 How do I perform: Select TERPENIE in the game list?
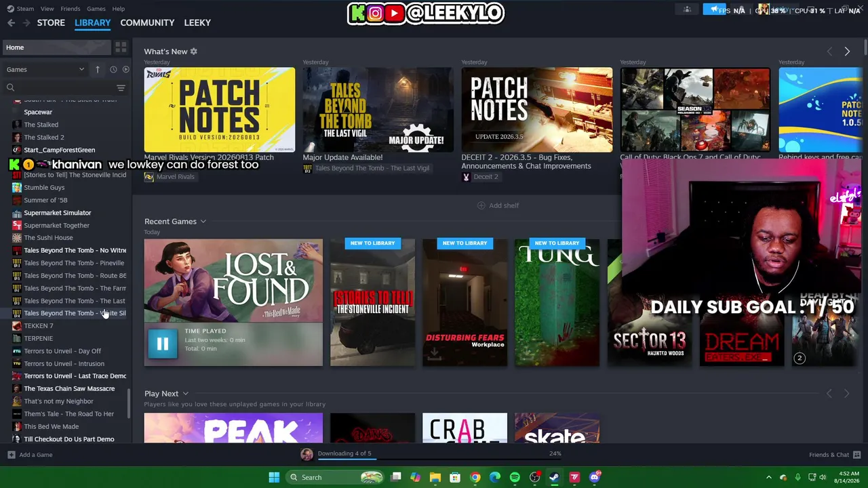pos(38,338)
